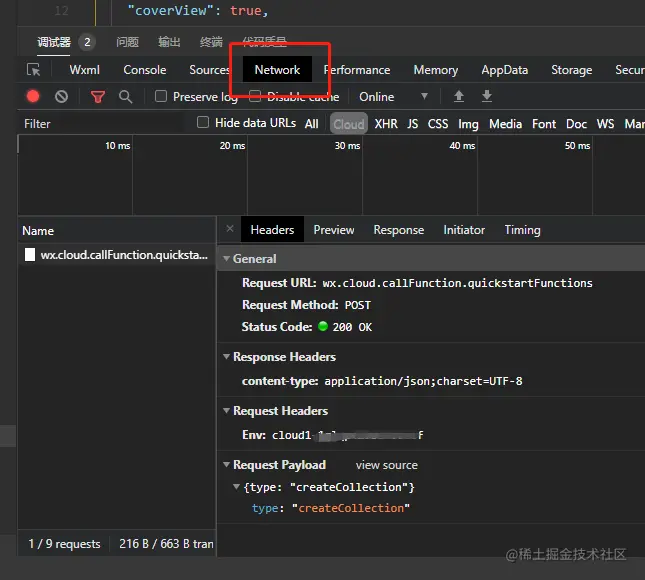Focus the Filter input field
Screen dimensions: 645x580
tap(103, 124)
